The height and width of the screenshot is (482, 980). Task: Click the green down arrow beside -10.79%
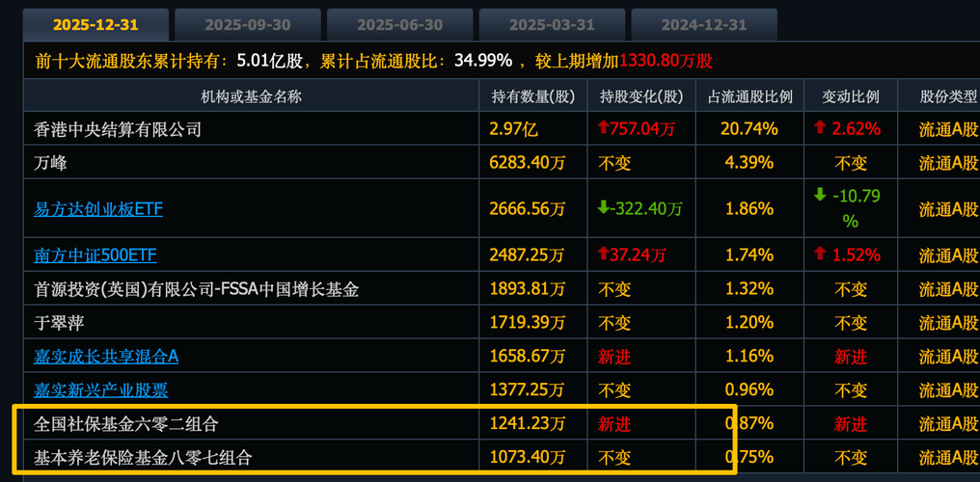tap(820, 195)
